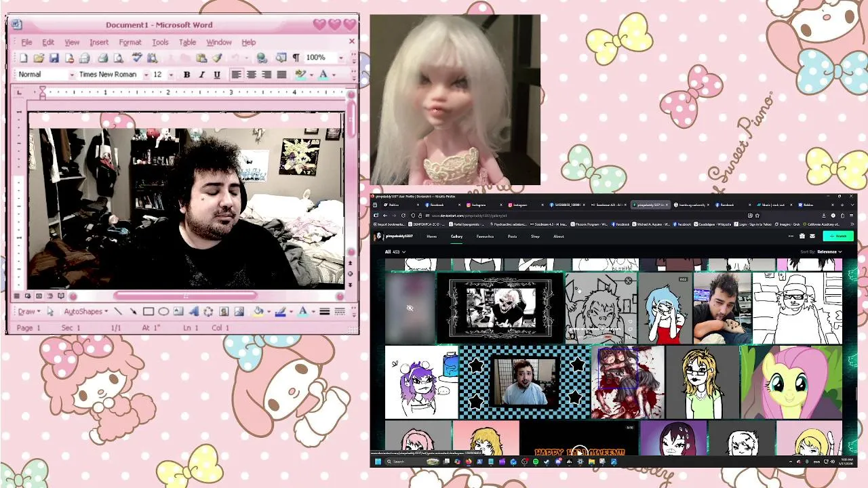Screen dimensions: 868x488
Task: Click New Blank Document icon in Word
Action: click(x=24, y=58)
